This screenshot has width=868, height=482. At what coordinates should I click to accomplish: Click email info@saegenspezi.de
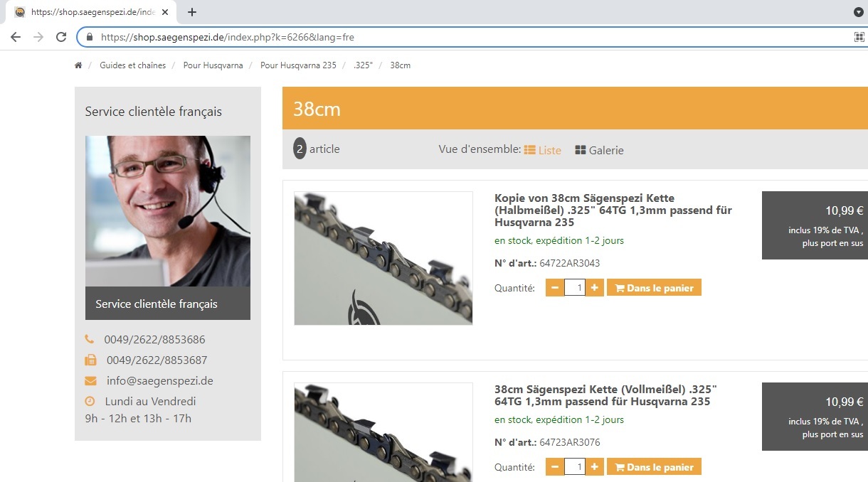(x=159, y=381)
